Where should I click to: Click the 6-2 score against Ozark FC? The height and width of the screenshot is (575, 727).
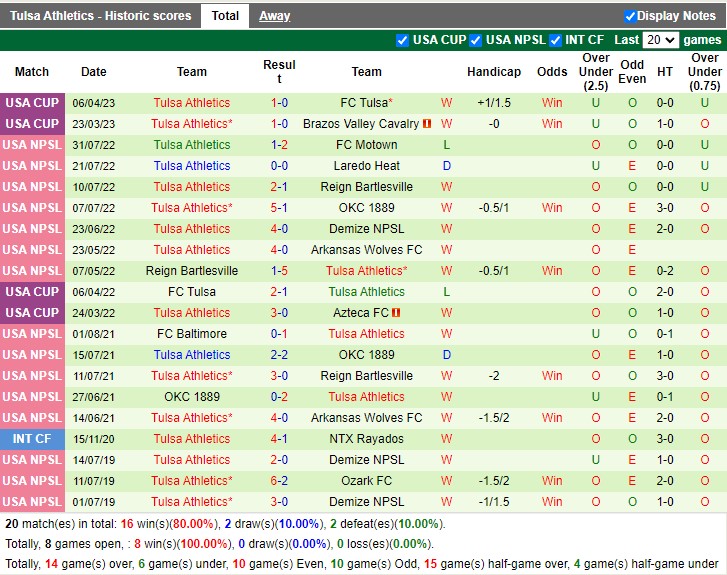[x=279, y=481]
